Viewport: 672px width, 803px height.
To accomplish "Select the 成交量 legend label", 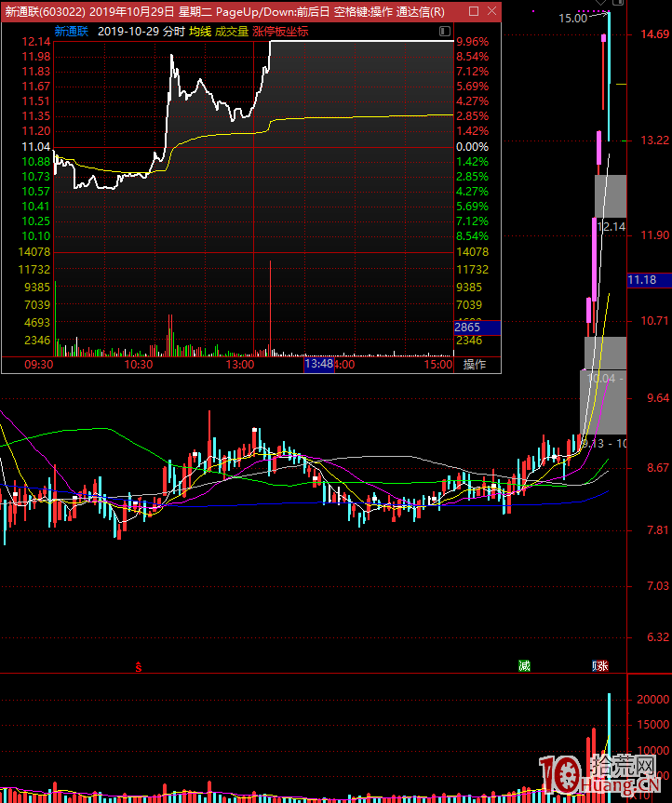I will pos(232,32).
